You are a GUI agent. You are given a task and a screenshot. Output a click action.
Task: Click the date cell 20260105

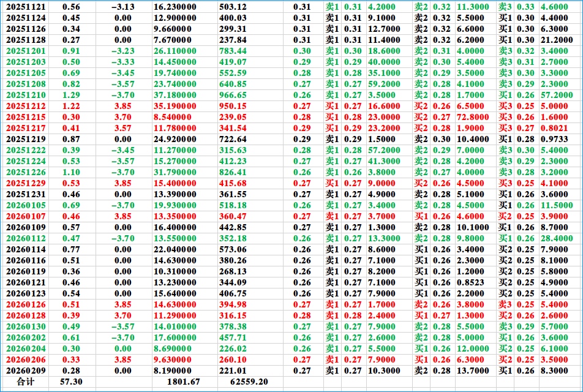click(26, 205)
